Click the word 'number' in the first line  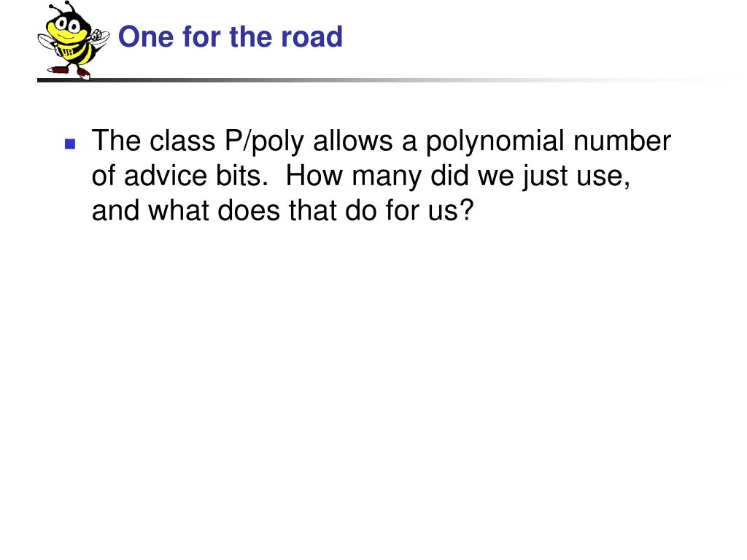[x=622, y=141]
